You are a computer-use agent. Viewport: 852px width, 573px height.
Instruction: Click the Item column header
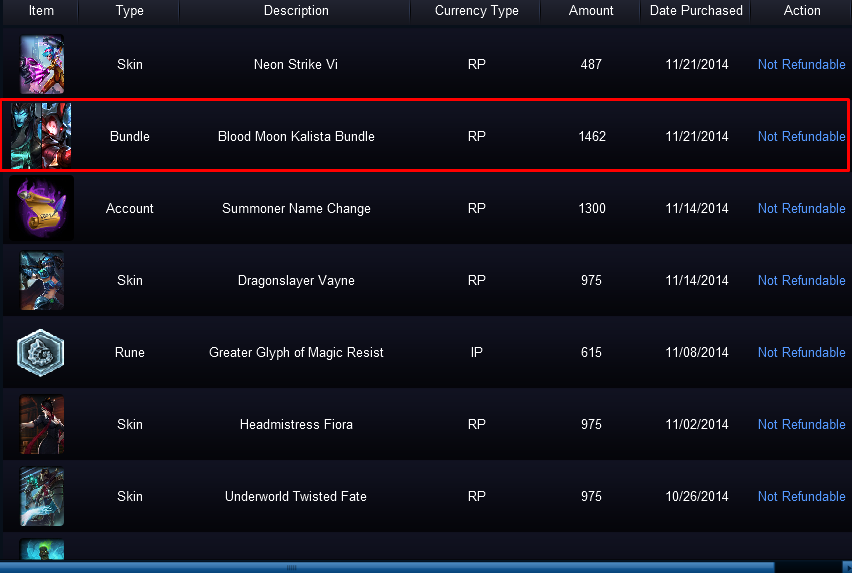coord(41,10)
